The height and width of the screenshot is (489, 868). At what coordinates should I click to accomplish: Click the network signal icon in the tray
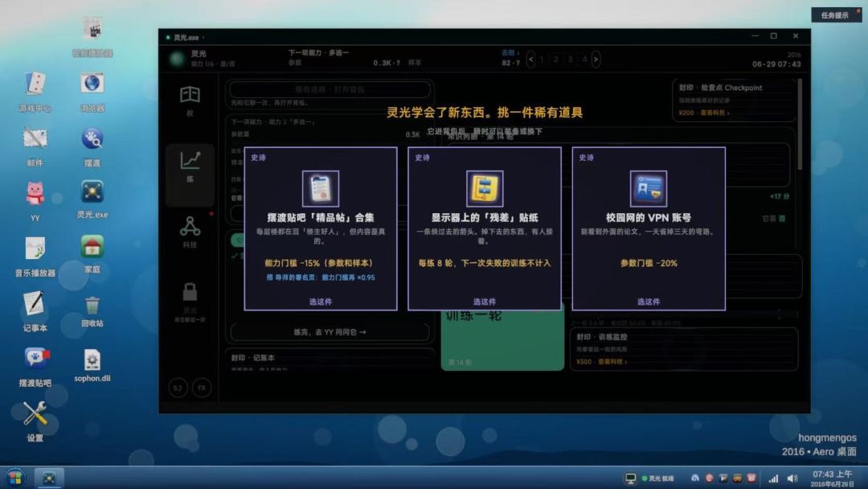773,479
